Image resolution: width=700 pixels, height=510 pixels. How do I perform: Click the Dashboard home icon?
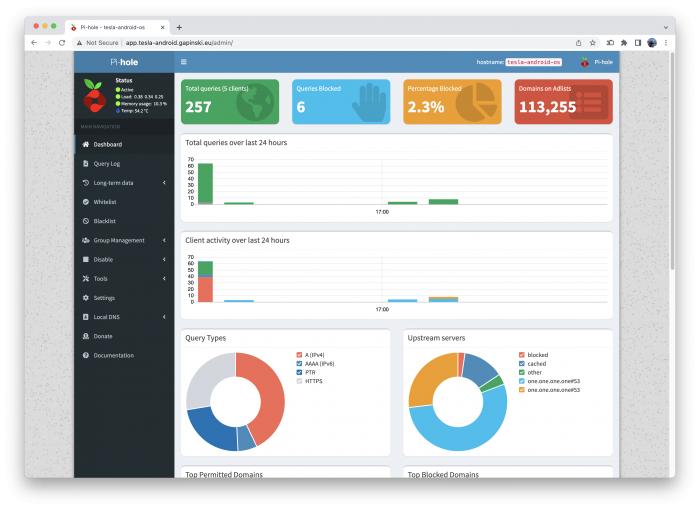(86, 144)
